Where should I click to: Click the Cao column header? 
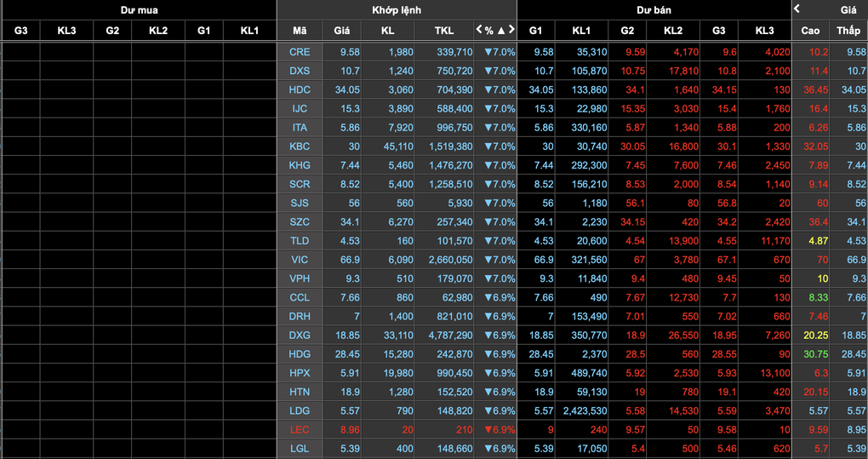810,31
